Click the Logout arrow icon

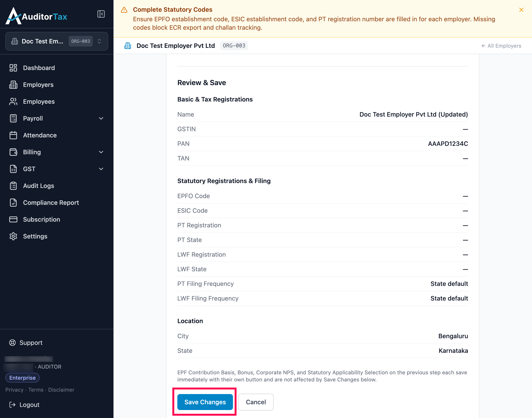[12, 405]
